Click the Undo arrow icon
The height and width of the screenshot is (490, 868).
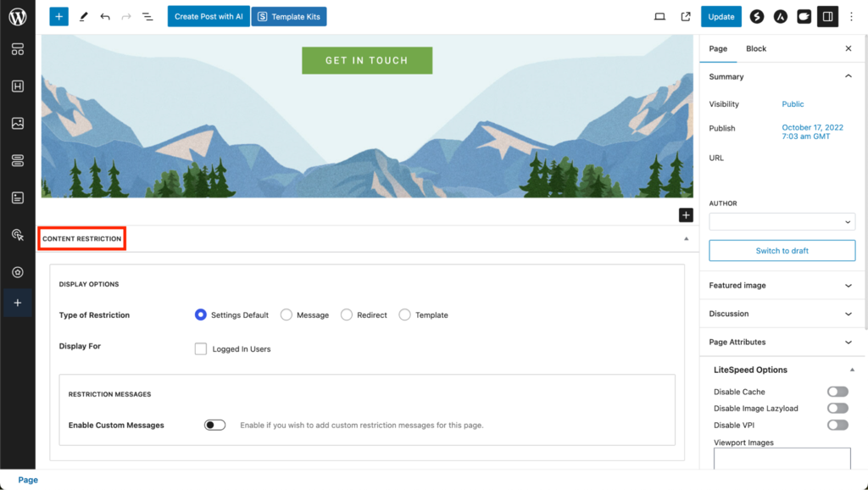103,16
